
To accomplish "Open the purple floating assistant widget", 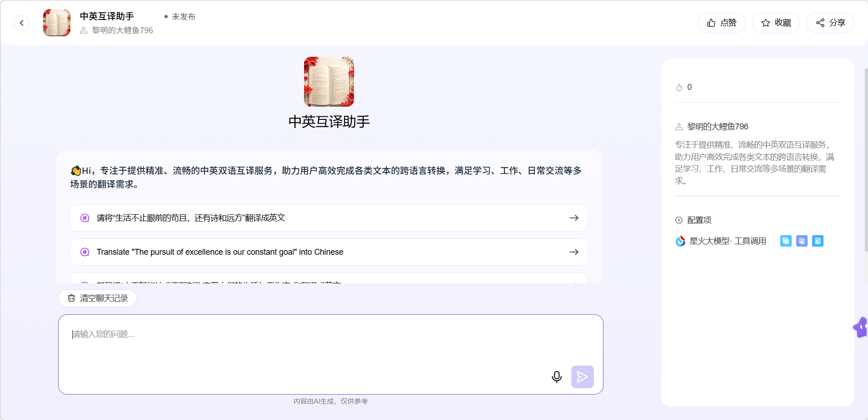I will 861,327.
